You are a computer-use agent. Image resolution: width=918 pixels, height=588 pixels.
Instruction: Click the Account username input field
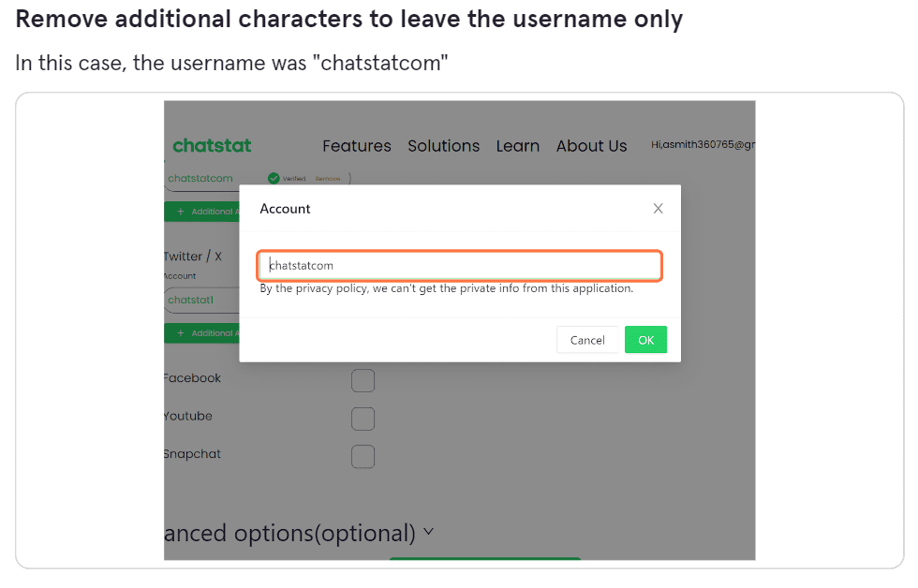pyautogui.click(x=460, y=266)
